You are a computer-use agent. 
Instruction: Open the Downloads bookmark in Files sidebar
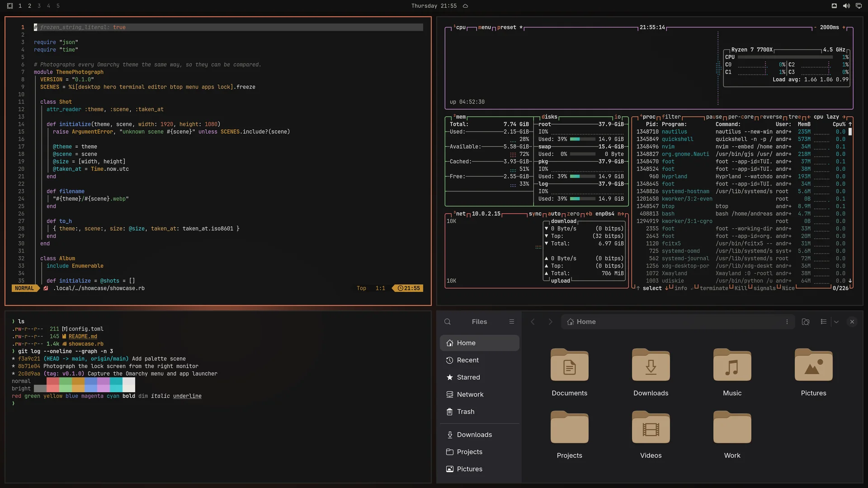(x=480, y=435)
